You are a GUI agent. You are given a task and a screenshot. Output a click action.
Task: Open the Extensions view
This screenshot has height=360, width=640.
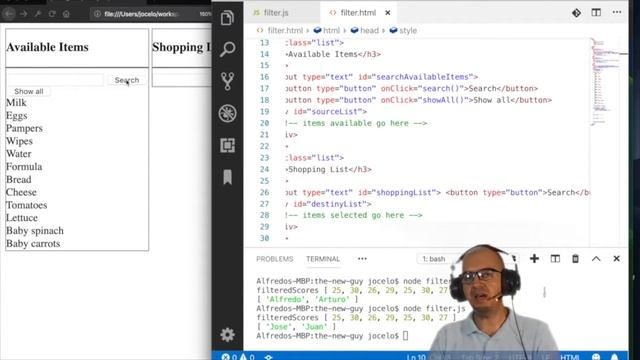(x=227, y=145)
